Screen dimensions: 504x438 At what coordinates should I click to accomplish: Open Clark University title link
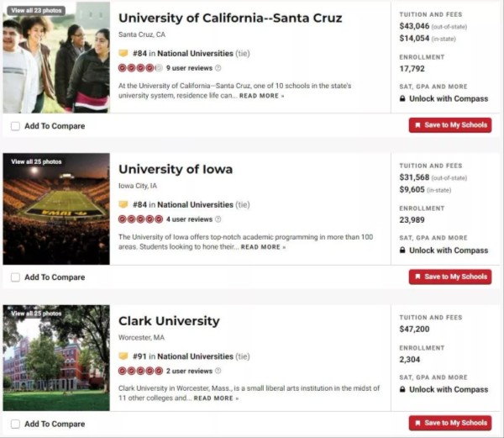coord(169,321)
